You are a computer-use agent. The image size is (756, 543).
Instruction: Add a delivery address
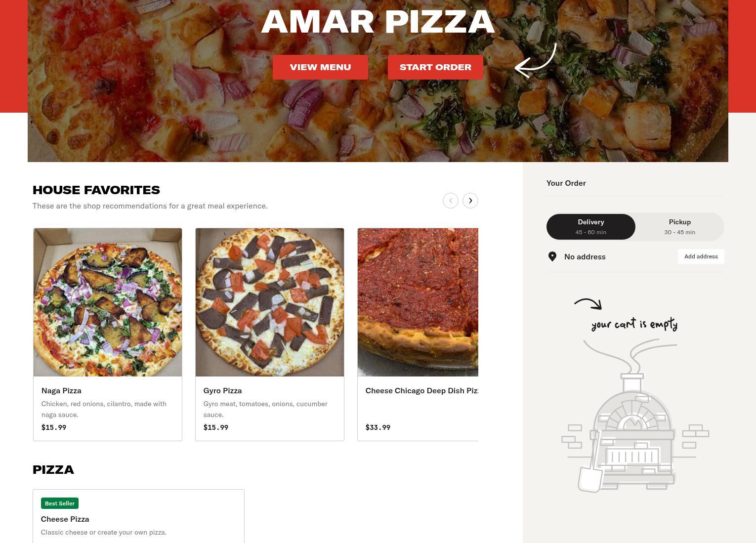coord(701,256)
